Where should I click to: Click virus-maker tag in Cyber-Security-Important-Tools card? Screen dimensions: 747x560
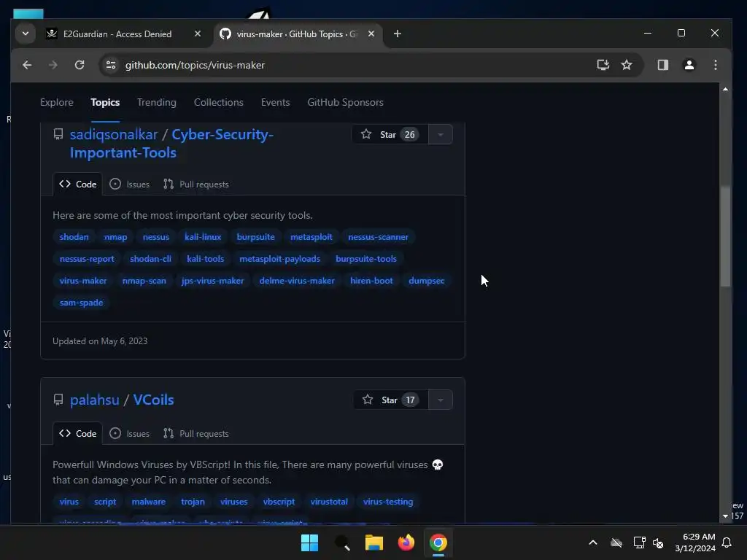tap(83, 281)
